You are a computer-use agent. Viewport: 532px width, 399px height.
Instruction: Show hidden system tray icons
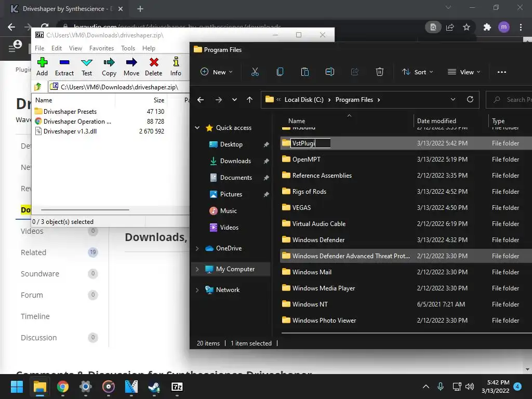click(x=426, y=387)
